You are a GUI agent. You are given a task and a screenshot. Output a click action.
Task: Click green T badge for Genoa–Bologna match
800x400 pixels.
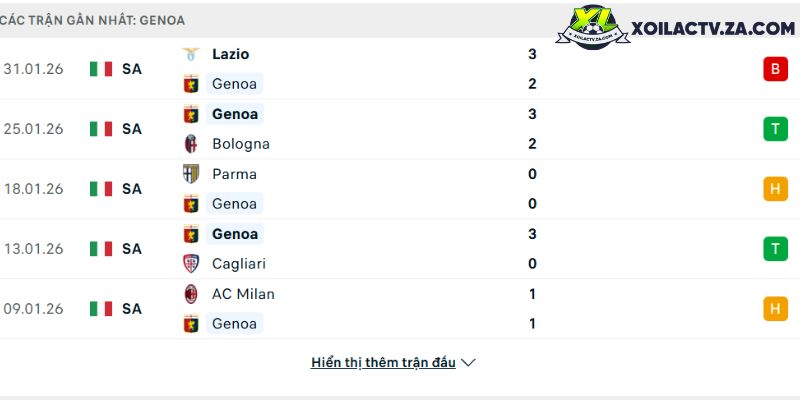tap(774, 129)
